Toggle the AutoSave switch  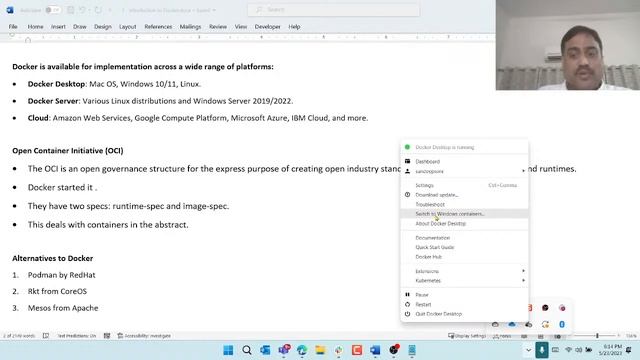pyautogui.click(x=53, y=10)
